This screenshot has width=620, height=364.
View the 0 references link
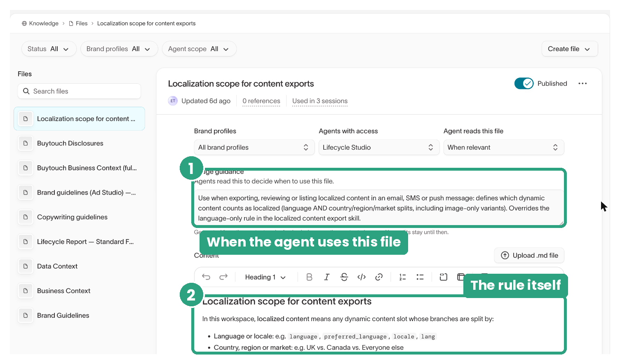point(261,101)
